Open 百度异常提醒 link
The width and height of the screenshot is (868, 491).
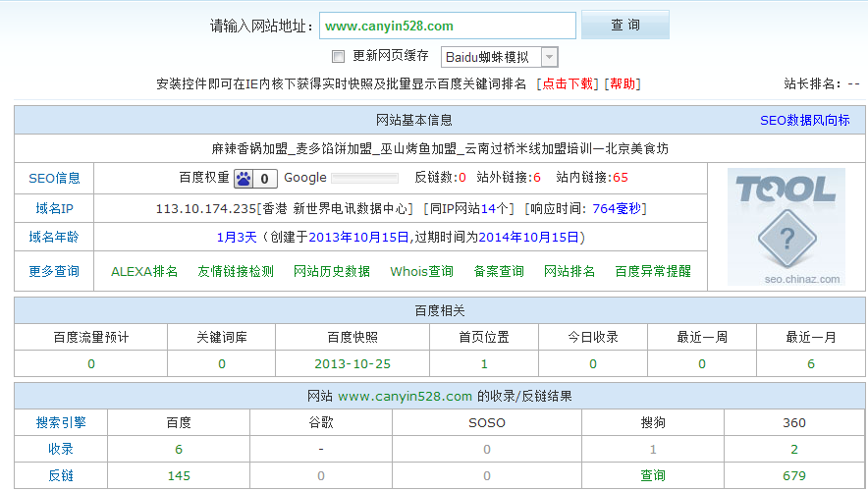coord(653,272)
